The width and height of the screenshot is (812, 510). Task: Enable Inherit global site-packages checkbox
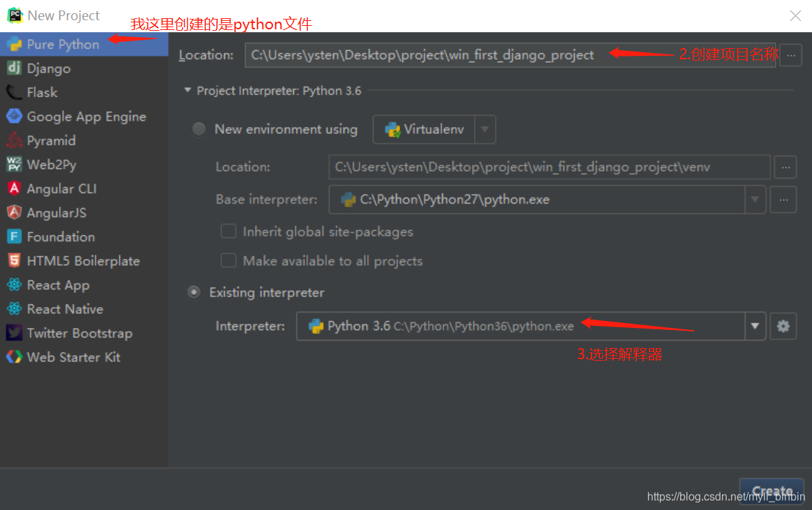click(228, 231)
